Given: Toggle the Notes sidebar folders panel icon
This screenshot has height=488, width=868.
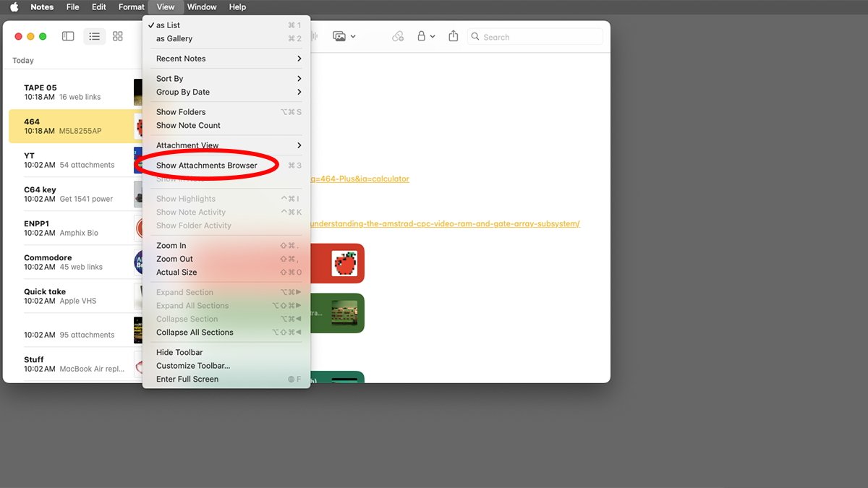Looking at the screenshot, I should [x=68, y=36].
